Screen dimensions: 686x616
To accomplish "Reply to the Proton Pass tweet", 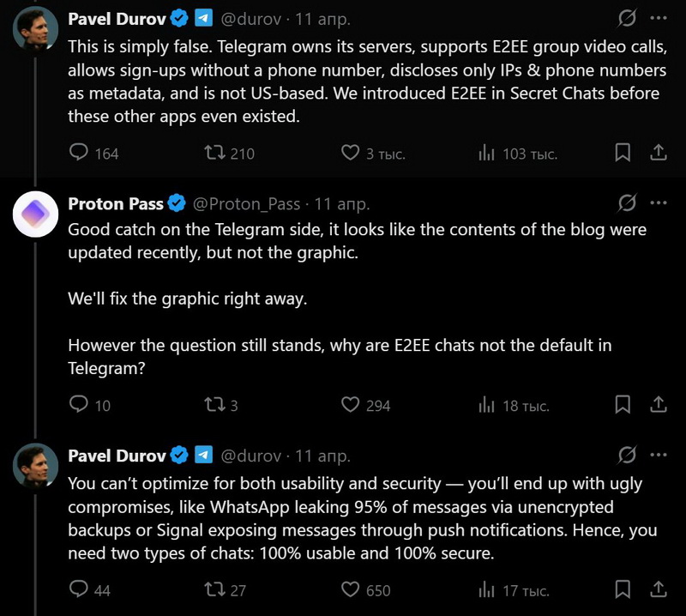I will click(79, 404).
